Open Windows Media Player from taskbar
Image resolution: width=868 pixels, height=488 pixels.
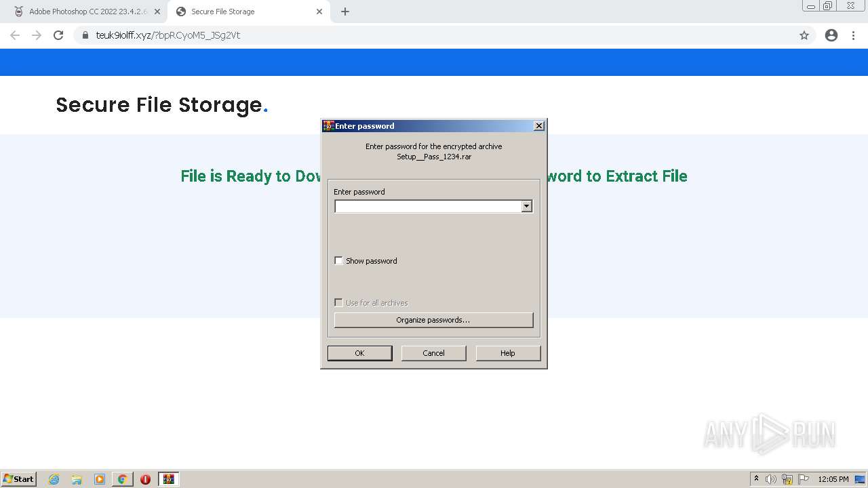(x=100, y=479)
